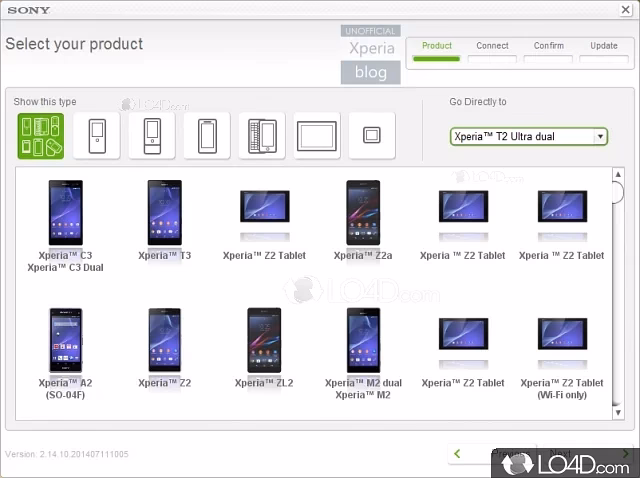The image size is (640, 478).
Task: Click the 'Go Directly to' label
Action: coord(478,102)
